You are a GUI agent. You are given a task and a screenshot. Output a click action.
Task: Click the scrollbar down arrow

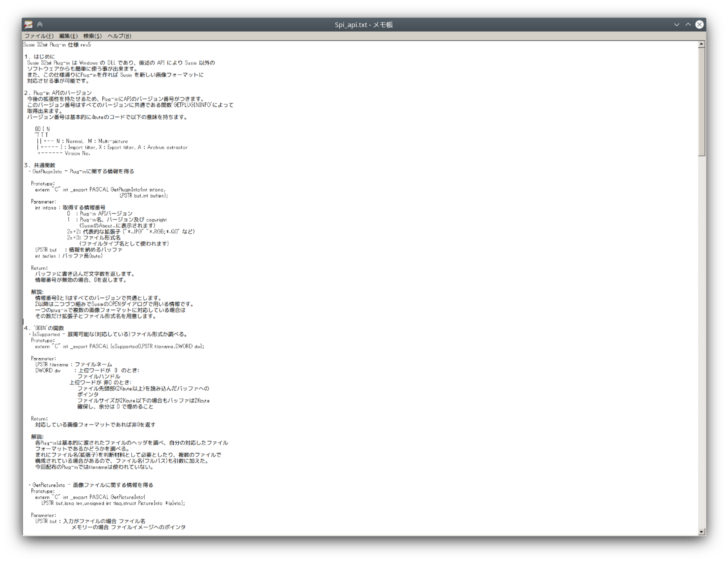[702, 532]
